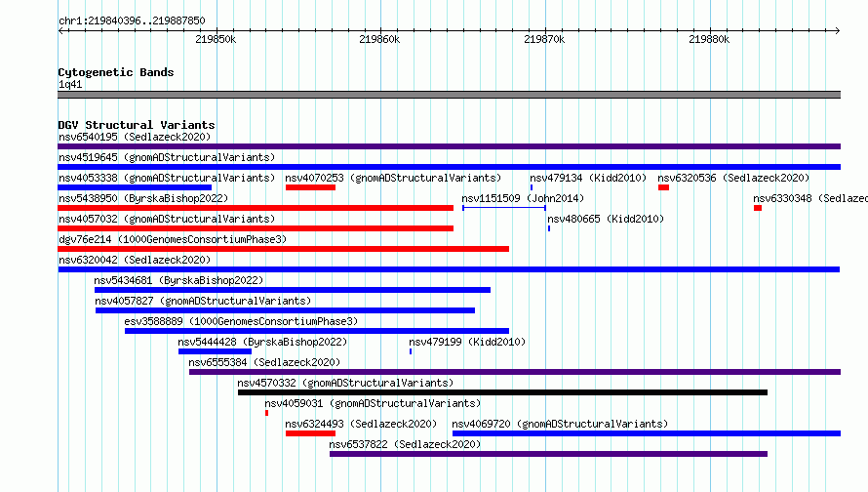Click the blue bar of nsv4069720
868x492 pixels.
[647, 433]
